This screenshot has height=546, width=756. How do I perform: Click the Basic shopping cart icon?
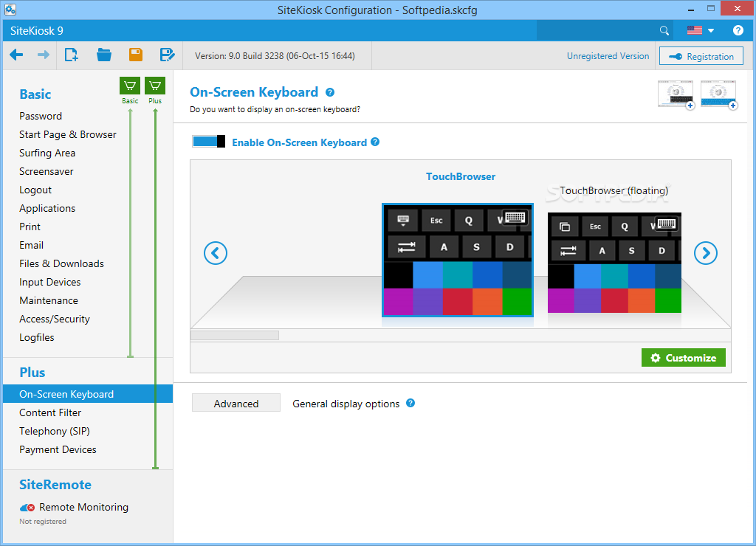coord(130,86)
